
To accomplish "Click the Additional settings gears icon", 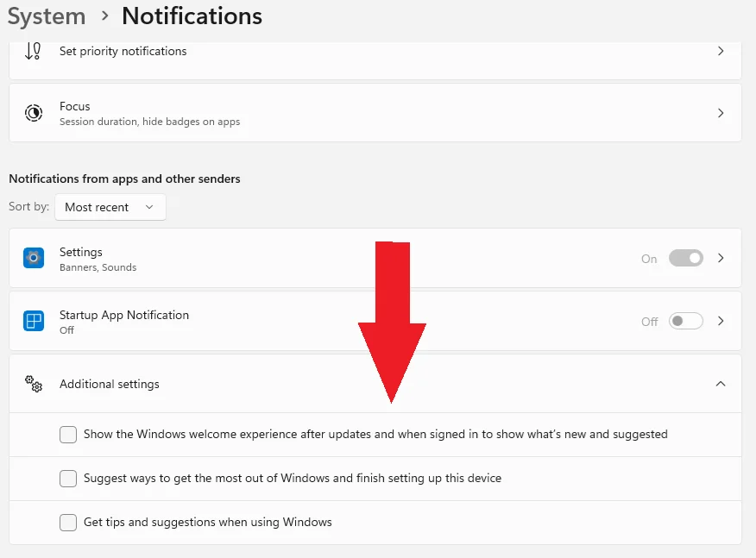I will (34, 384).
